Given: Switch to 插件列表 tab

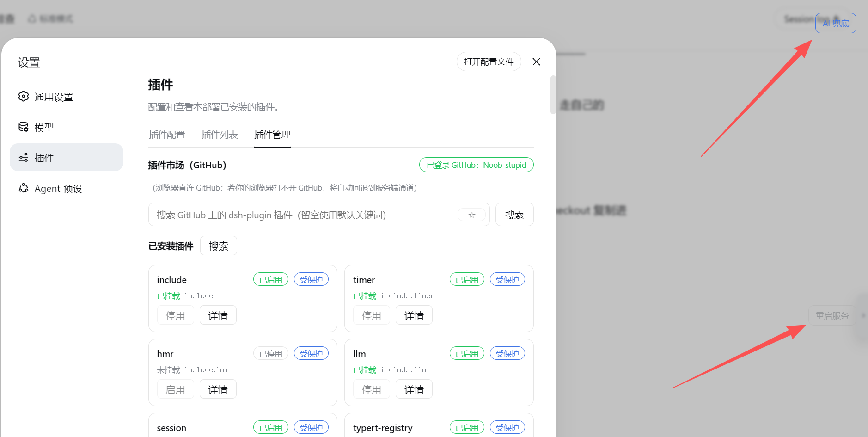Looking at the screenshot, I should coord(220,135).
